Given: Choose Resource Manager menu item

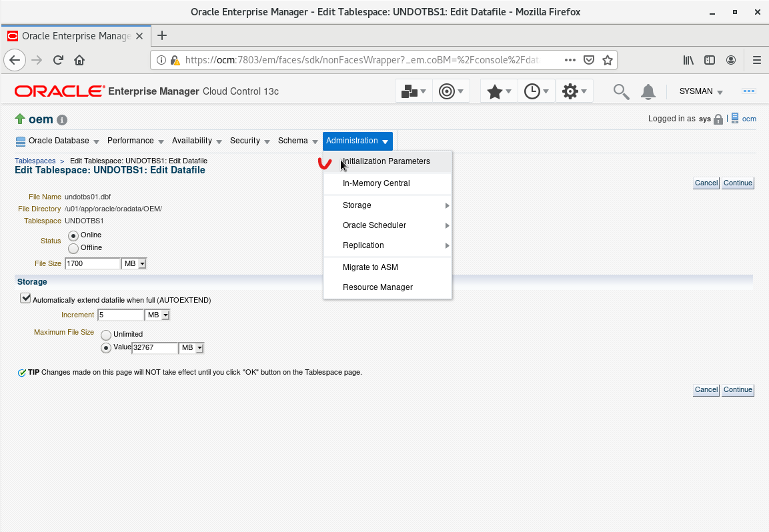Looking at the screenshot, I should (387, 287).
